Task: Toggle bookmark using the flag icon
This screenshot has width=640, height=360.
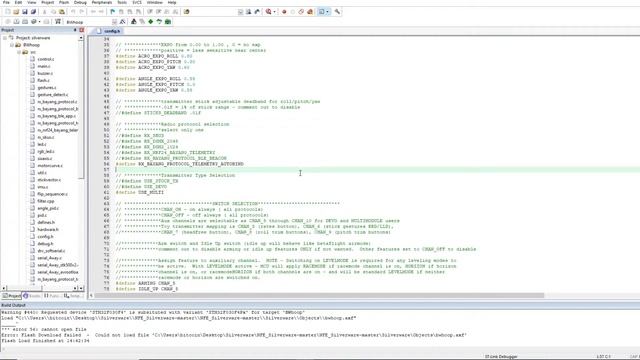Action: coord(113,12)
